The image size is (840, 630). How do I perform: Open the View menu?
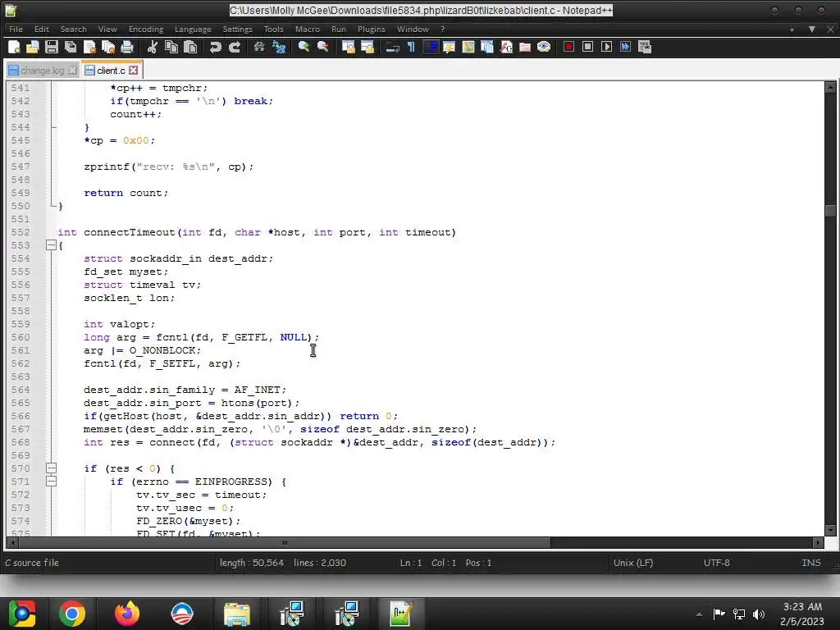point(107,29)
